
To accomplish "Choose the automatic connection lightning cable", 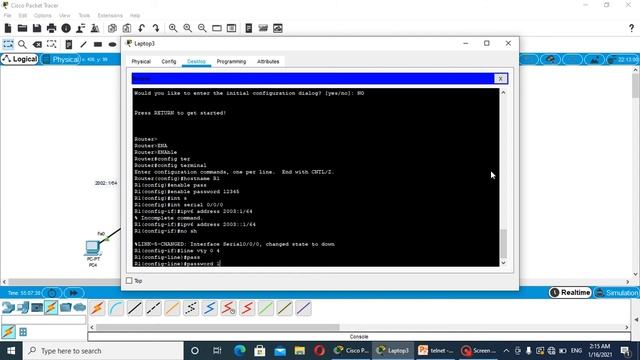I will tap(97, 308).
